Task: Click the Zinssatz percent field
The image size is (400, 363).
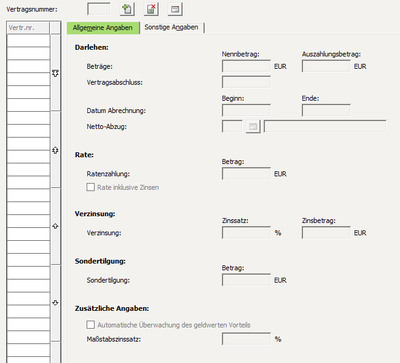Action: [x=246, y=233]
